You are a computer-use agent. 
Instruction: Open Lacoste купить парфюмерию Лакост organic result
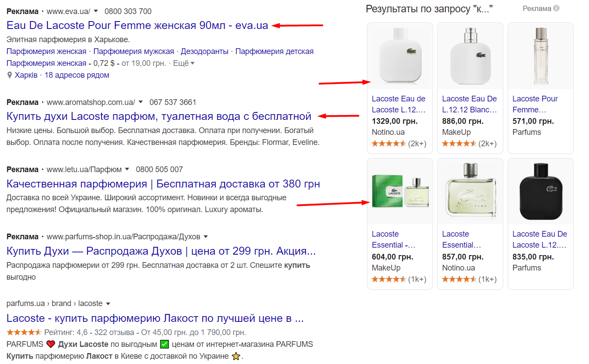[155, 318]
